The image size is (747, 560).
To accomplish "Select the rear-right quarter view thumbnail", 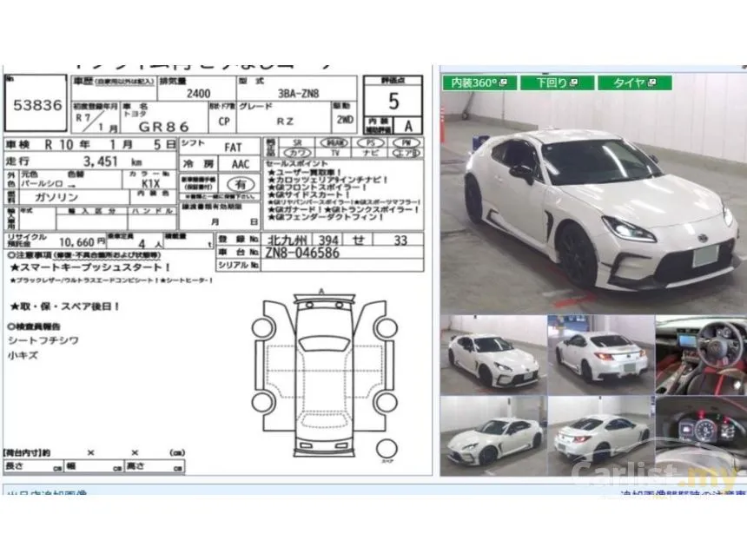I will (601, 436).
